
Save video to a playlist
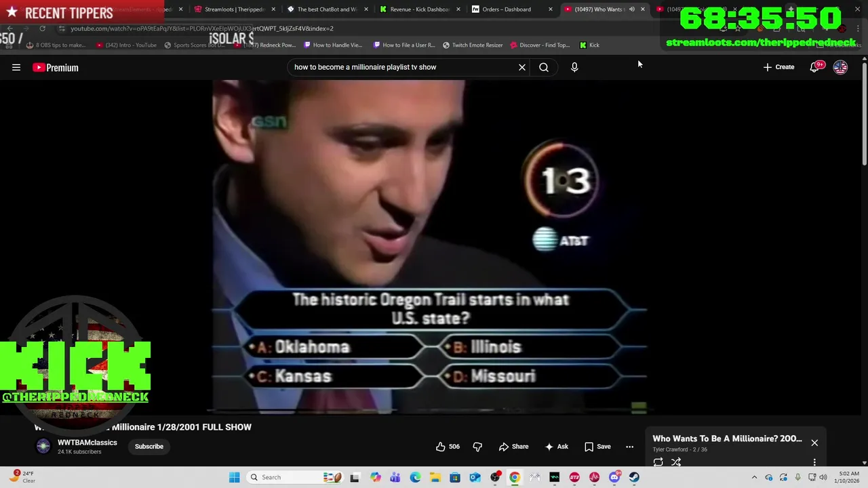coord(597,447)
